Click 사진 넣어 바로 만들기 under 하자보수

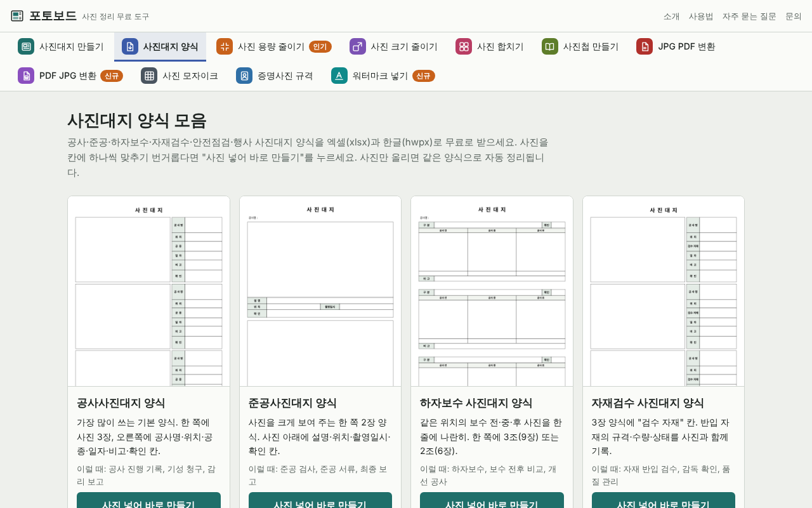click(492, 500)
